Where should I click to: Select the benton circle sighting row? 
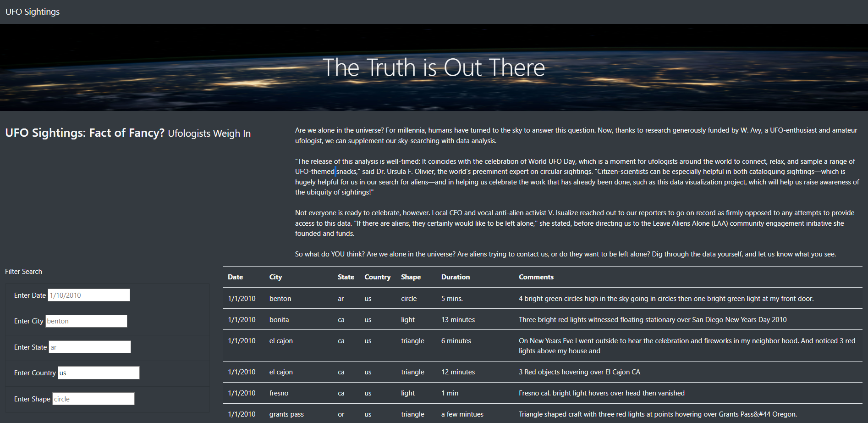click(458, 298)
